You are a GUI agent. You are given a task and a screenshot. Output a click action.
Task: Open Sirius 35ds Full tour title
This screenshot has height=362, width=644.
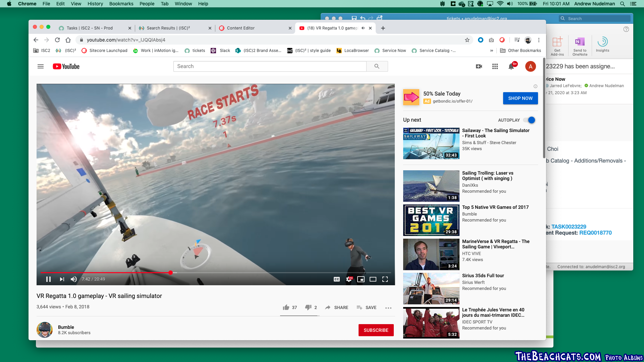tap(483, 276)
